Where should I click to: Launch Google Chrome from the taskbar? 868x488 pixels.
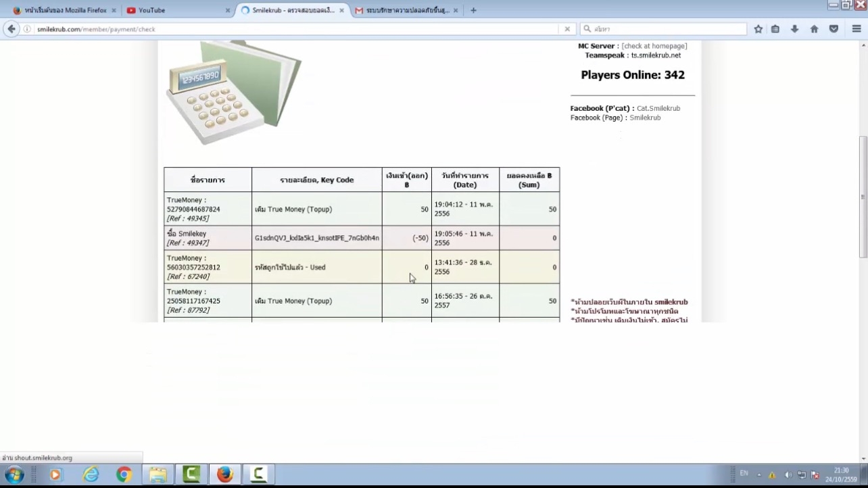click(x=124, y=475)
